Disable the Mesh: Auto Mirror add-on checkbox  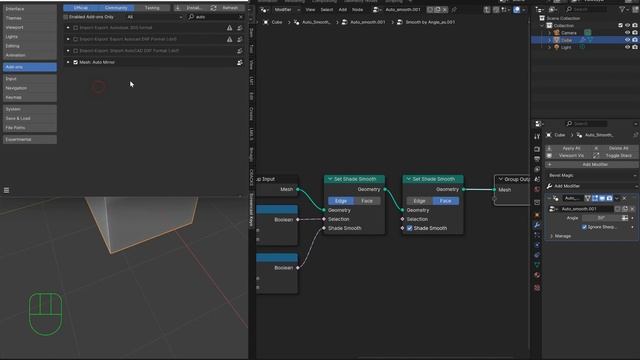click(x=76, y=62)
